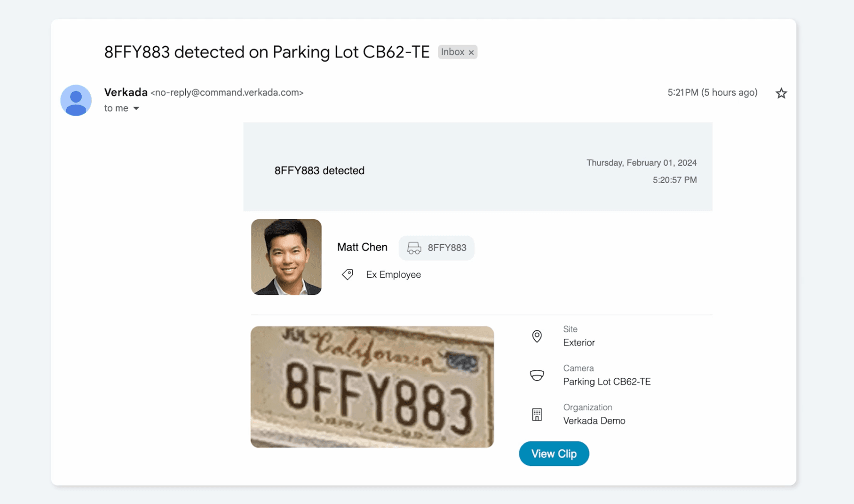Click the tag icon beside Ex Employee
This screenshot has width=854, height=504.
347,274
